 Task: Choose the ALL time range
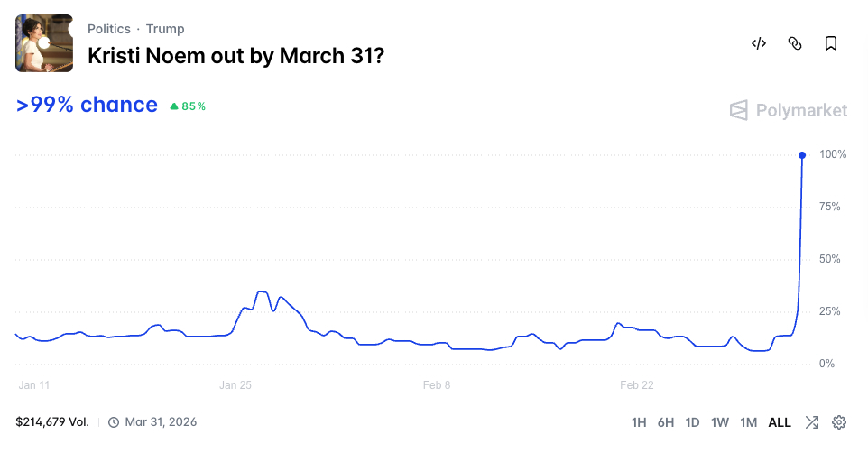point(780,422)
